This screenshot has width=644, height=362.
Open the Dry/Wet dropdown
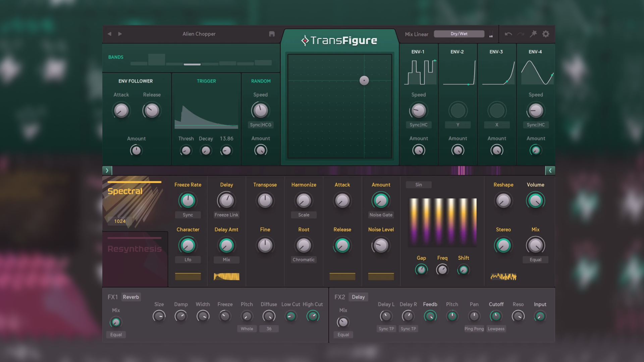(459, 34)
